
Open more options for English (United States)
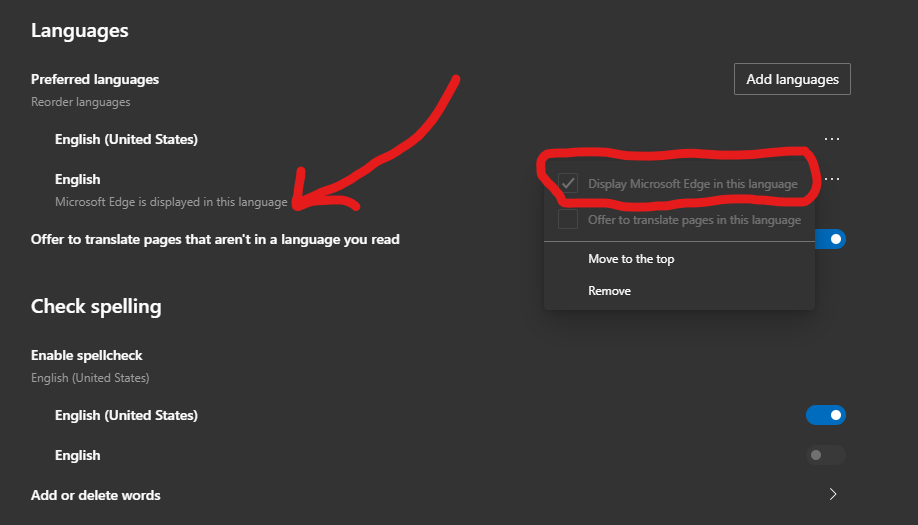click(831, 139)
